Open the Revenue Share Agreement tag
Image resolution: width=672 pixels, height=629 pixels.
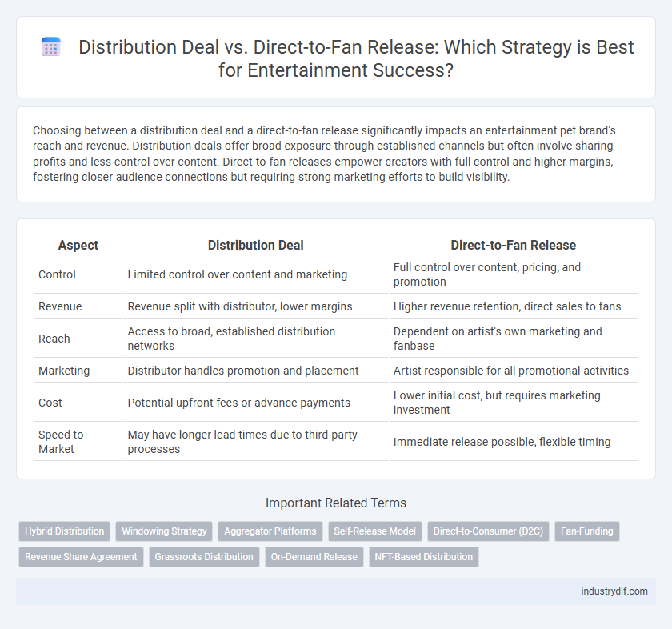pos(81,557)
